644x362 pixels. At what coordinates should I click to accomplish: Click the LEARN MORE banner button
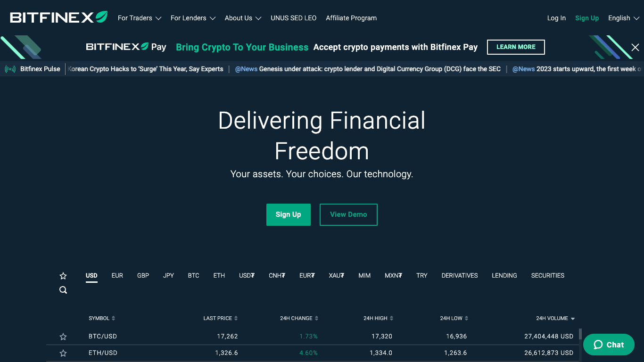coord(516,47)
